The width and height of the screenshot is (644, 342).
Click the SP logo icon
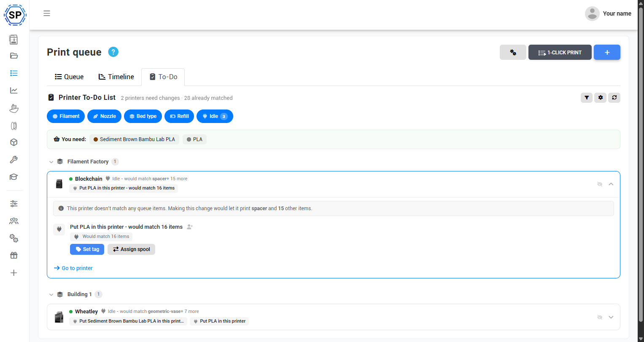pos(15,15)
